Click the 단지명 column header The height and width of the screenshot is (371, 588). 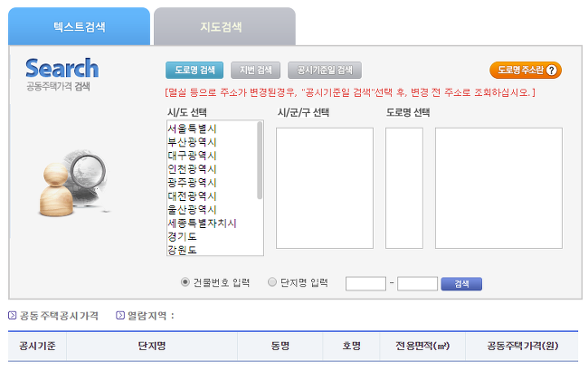152,346
